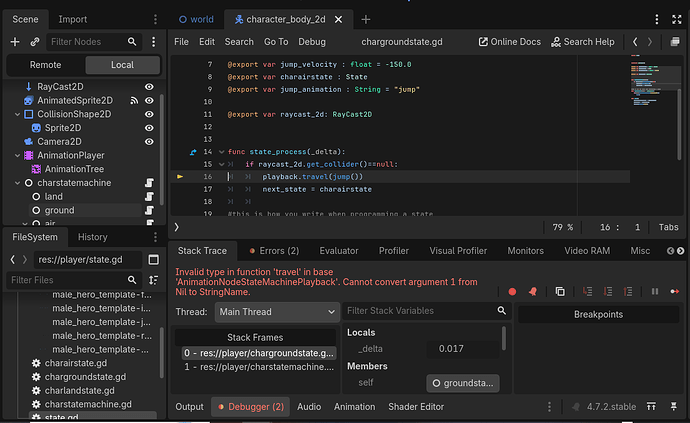Open the Thread Main Thread dropdown
This screenshot has width=690, height=423.
(x=277, y=312)
